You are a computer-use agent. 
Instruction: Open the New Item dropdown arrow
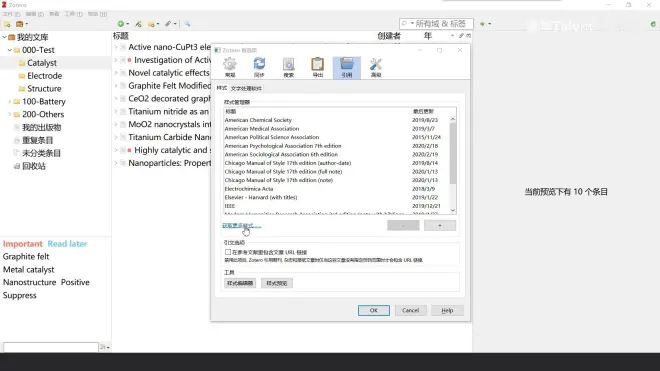tap(128, 24)
